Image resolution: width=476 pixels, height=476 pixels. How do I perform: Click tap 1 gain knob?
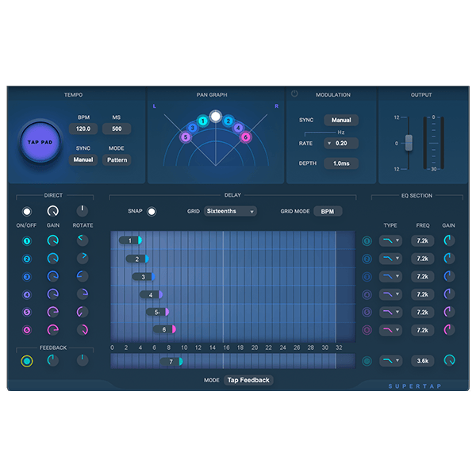53,240
